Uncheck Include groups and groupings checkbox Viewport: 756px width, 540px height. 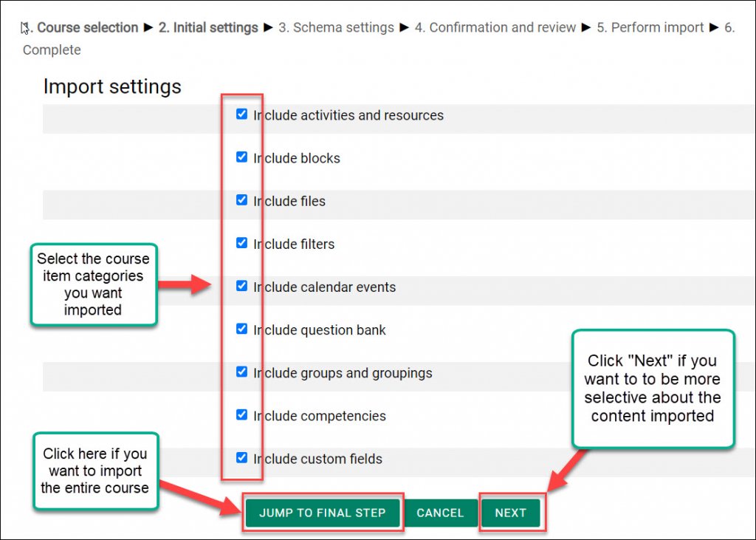(x=241, y=372)
